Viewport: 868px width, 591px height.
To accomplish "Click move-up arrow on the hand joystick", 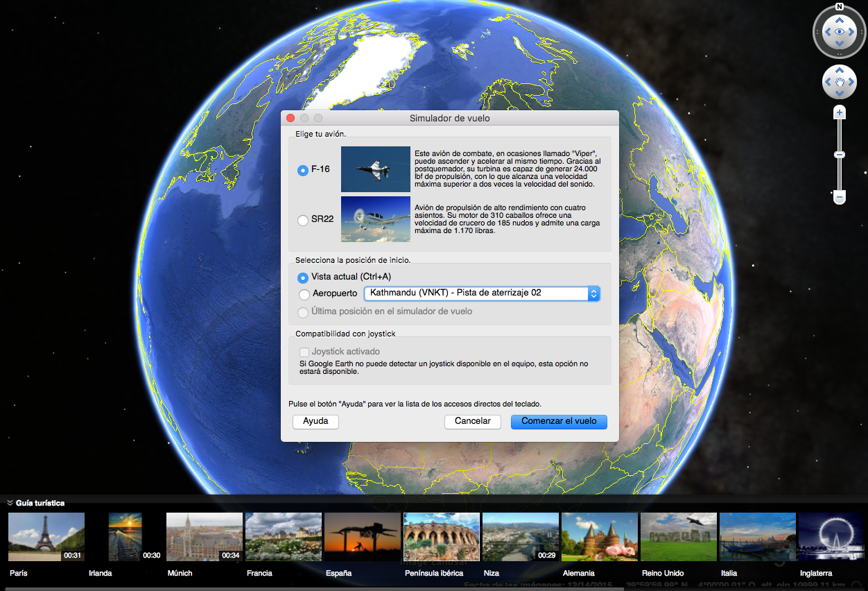I will [840, 70].
